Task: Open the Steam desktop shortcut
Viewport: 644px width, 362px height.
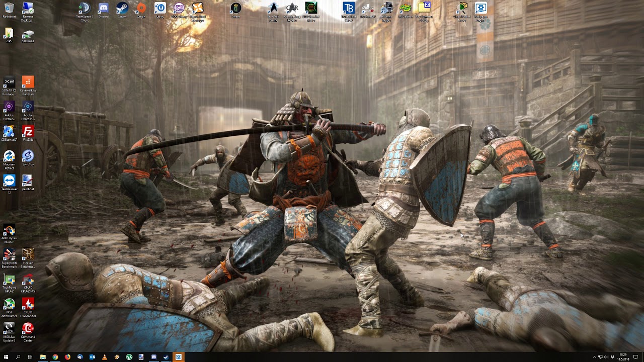Action: (x=122, y=9)
